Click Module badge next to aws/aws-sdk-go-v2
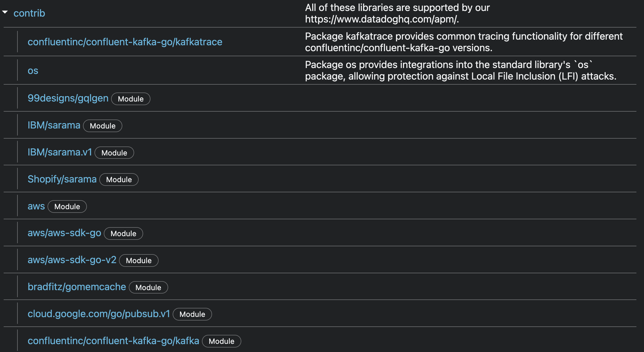644x352 pixels. 139,261
